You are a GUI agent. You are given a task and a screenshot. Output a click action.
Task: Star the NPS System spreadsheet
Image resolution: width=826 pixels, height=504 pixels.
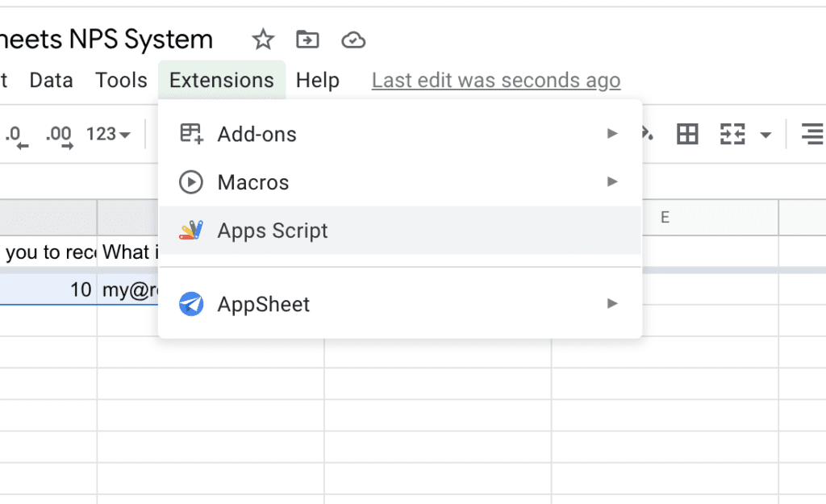[x=263, y=40]
